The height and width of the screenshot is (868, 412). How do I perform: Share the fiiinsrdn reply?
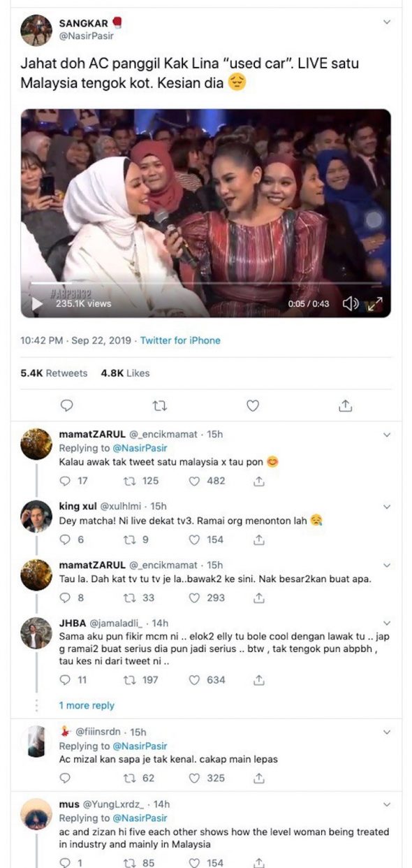click(x=258, y=778)
